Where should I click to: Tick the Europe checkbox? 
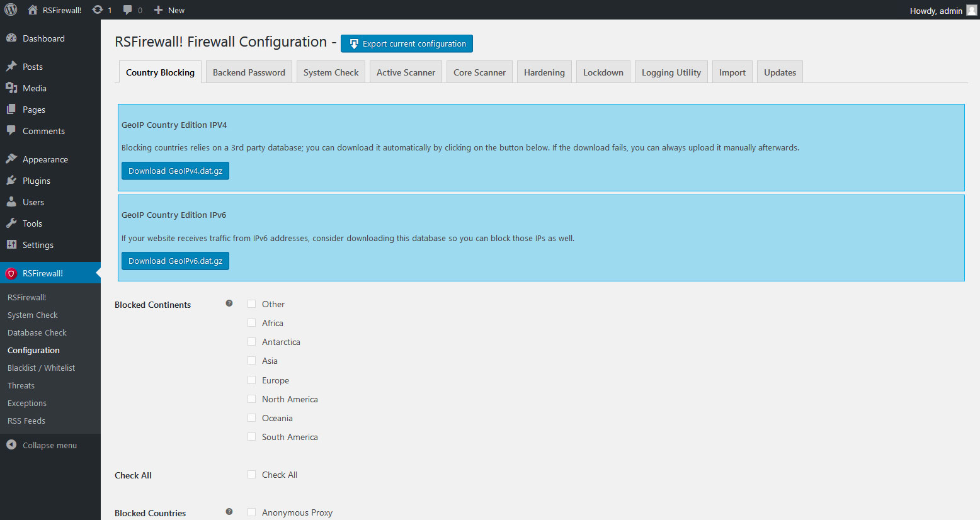click(252, 380)
